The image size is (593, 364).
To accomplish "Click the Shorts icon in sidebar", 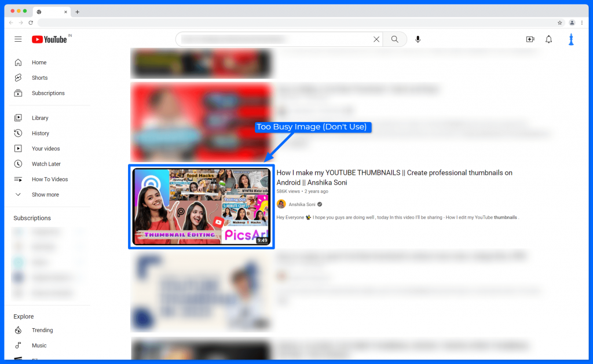I will tap(18, 78).
